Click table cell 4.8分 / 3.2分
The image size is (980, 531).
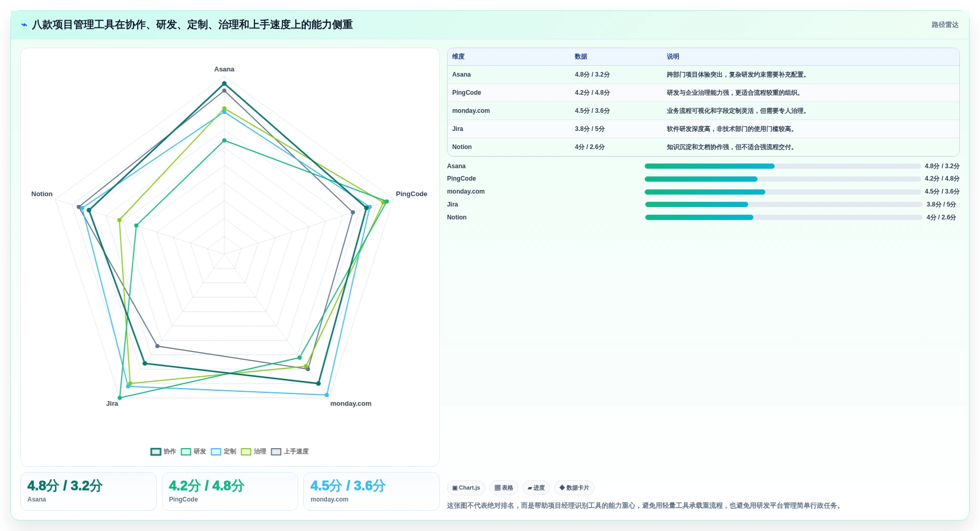[x=592, y=75]
